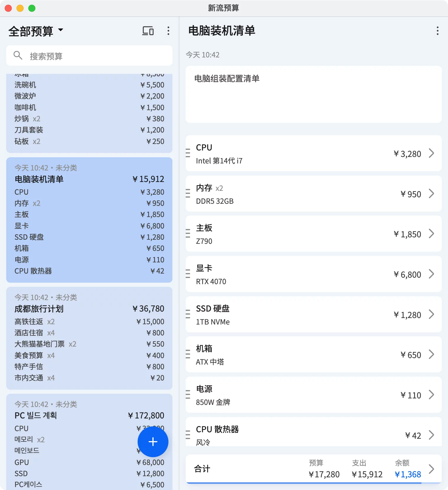The image size is (448, 490).
Task: Click the DDR5 32GB subtitle
Action: coord(215,201)
